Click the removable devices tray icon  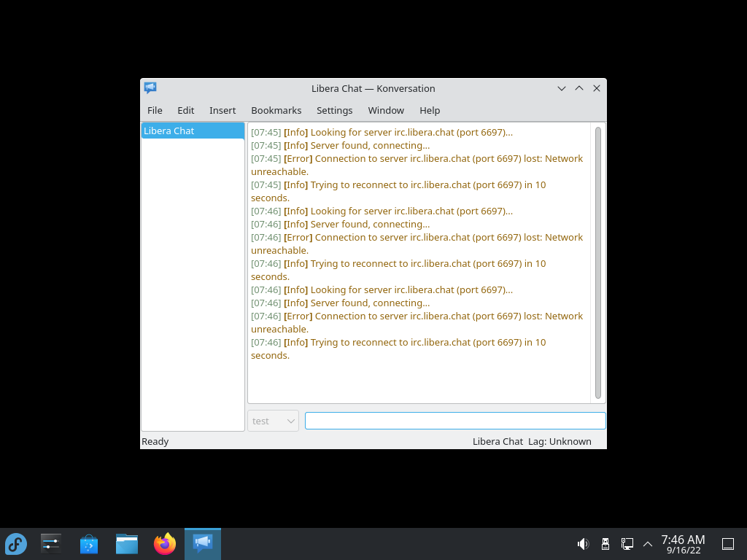point(605,544)
